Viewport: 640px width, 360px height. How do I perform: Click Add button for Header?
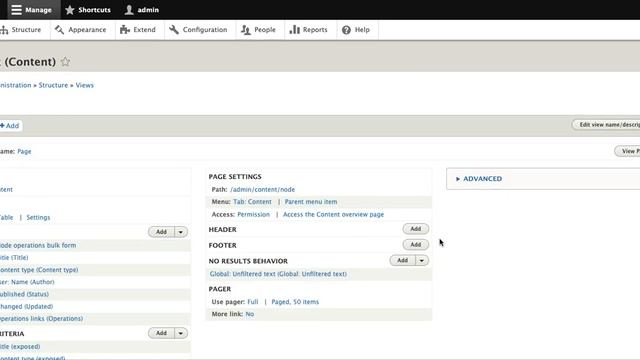tap(416, 229)
